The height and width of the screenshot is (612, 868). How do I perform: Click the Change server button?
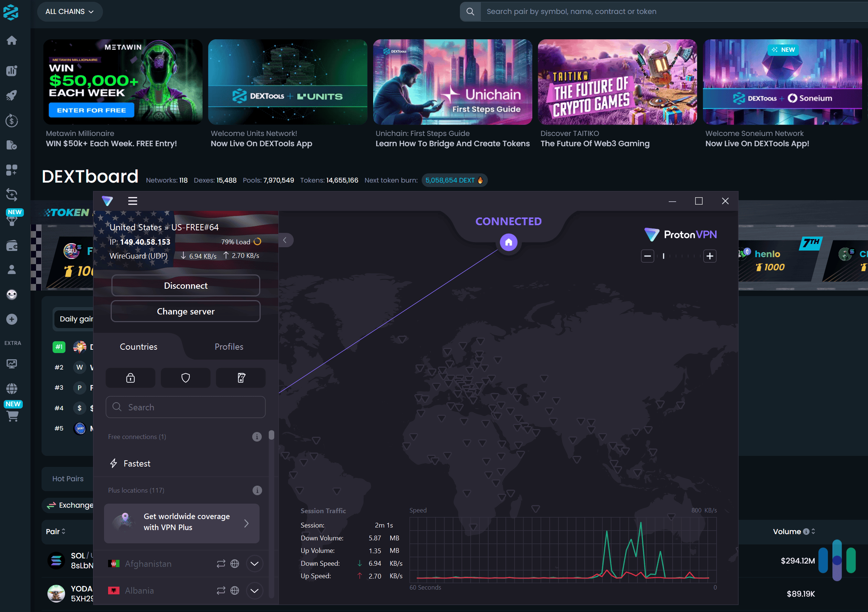click(186, 311)
